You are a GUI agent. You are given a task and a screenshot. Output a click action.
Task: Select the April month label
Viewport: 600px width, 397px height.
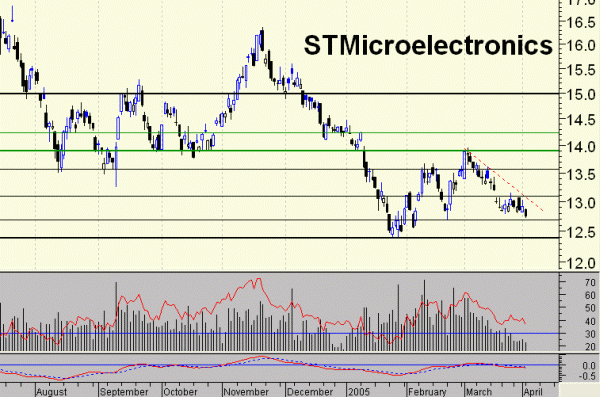click(533, 392)
